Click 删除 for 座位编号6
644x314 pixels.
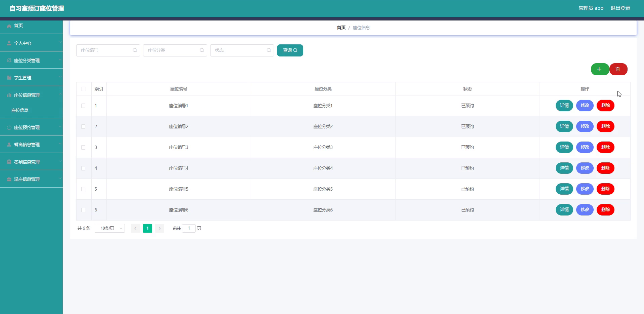605,210
